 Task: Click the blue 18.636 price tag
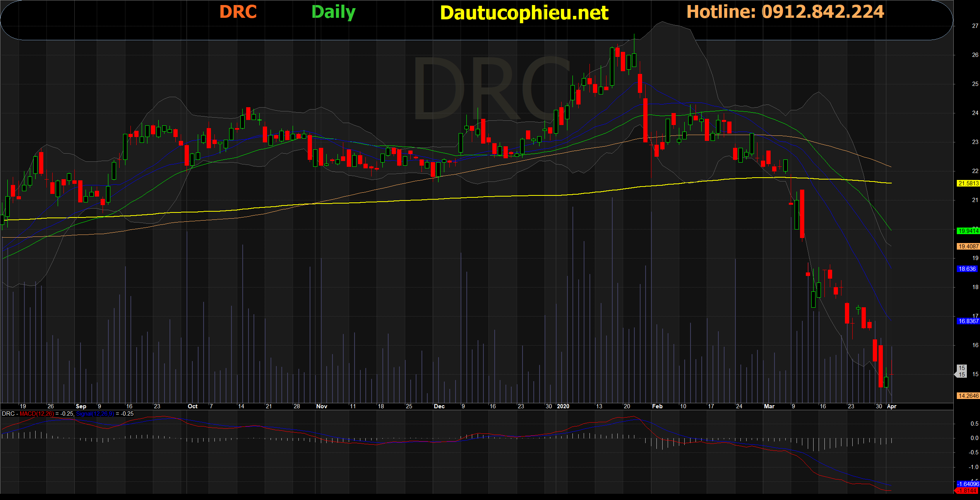967,269
